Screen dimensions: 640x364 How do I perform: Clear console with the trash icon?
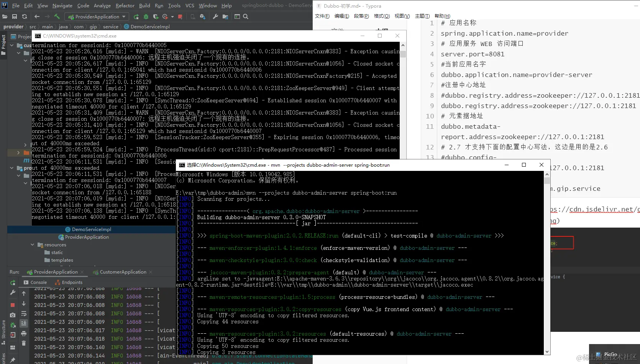tap(24, 343)
